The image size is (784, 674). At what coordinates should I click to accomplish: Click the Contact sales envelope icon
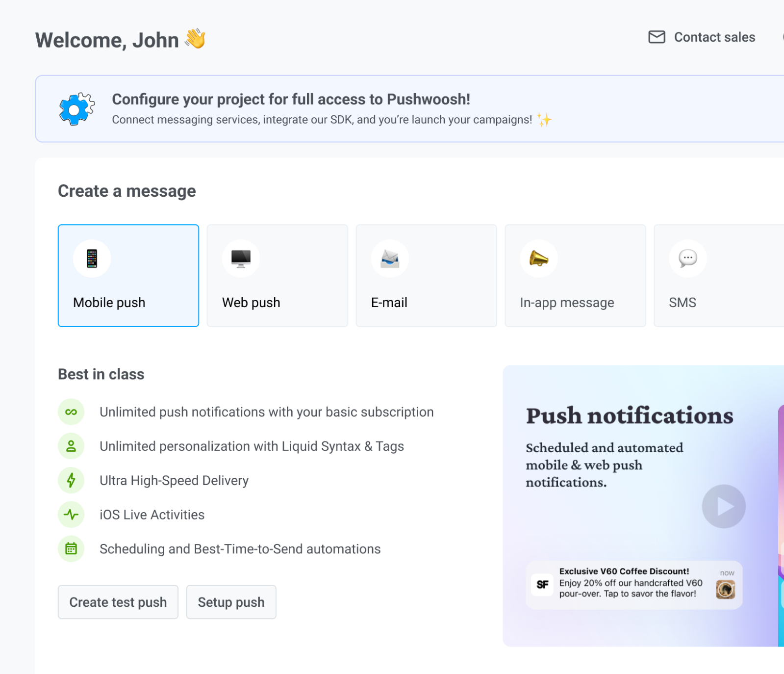click(657, 37)
